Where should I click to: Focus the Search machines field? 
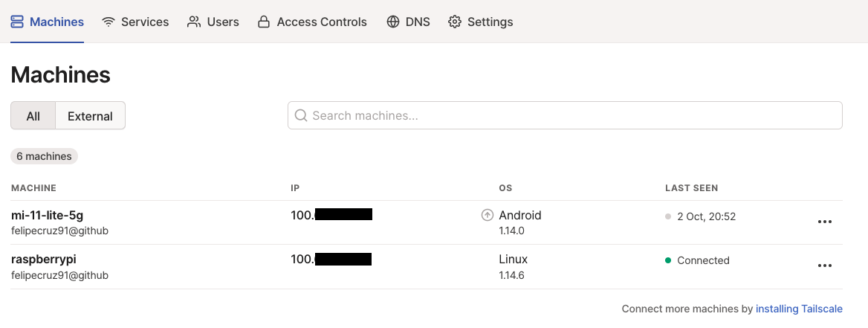pos(565,115)
